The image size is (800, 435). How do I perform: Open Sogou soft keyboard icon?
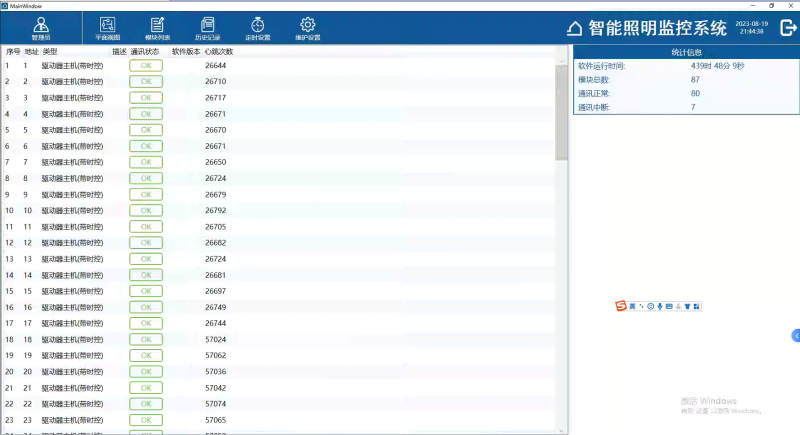click(x=668, y=305)
